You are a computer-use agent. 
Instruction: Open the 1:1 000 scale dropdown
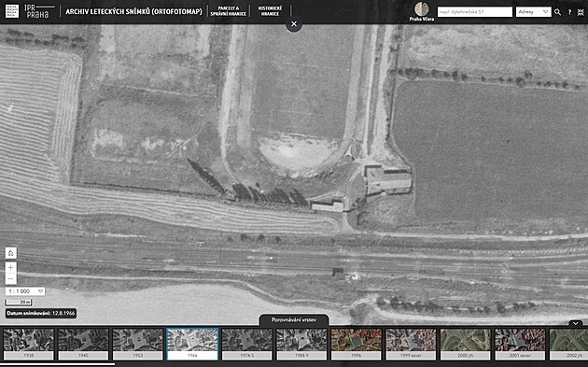(x=25, y=291)
